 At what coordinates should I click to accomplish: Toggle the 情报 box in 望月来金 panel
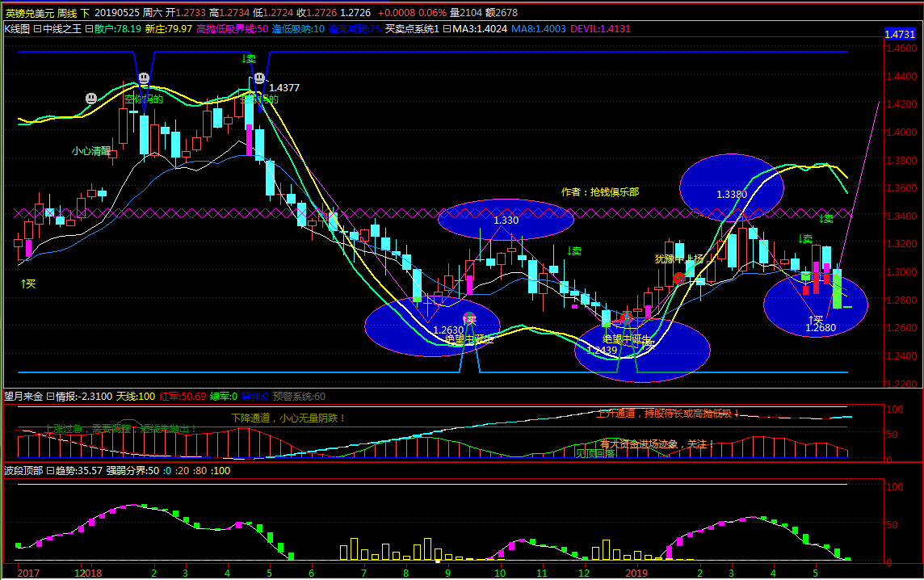[x=50, y=397]
